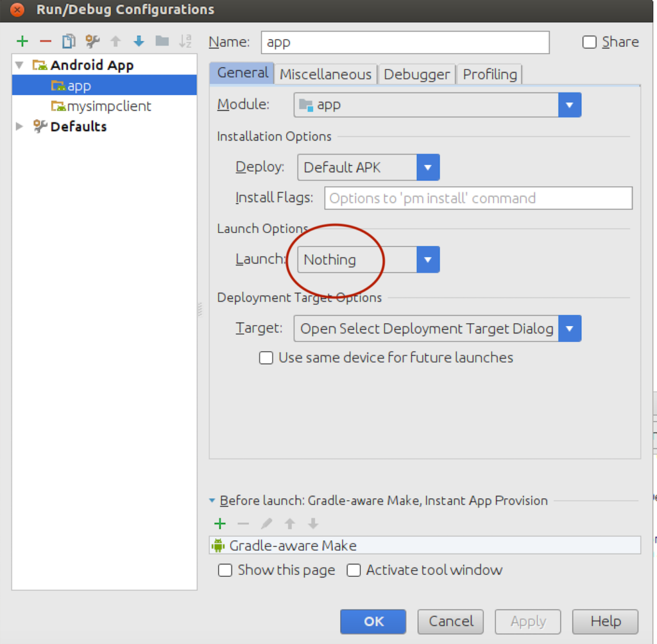
Task: Open the Launch dropdown showing Nothing
Action: tap(429, 259)
